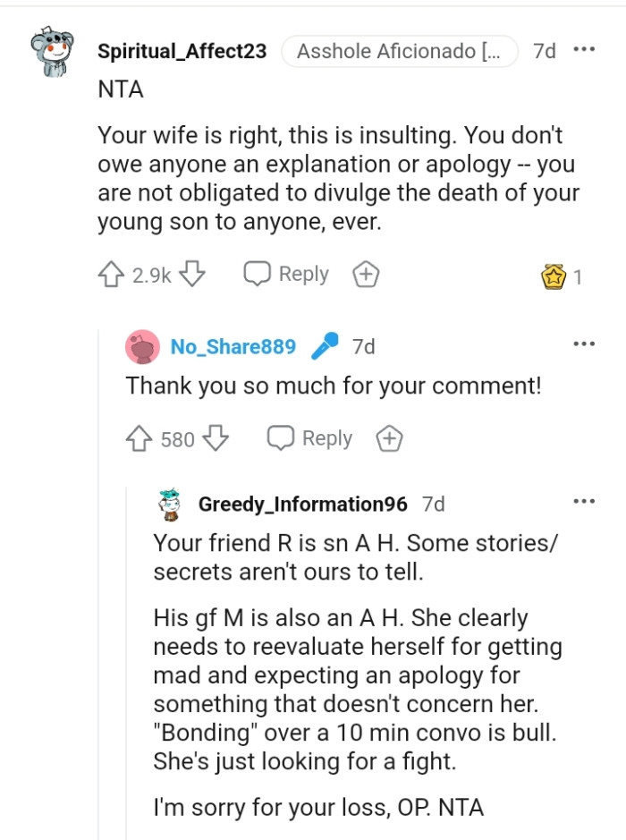The image size is (626, 840).
Task: Open the overflow menu on the top comment
Action: (585, 50)
